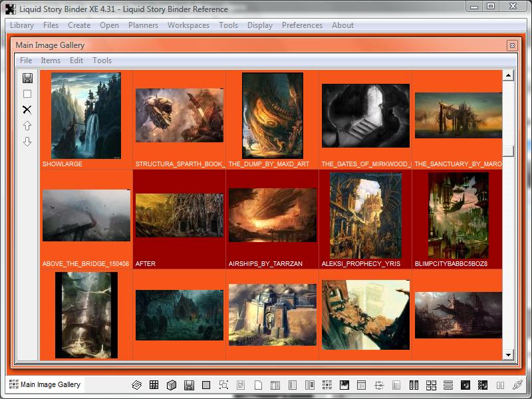Open the Workspaces menu
The image size is (532, 399).
[x=188, y=25]
